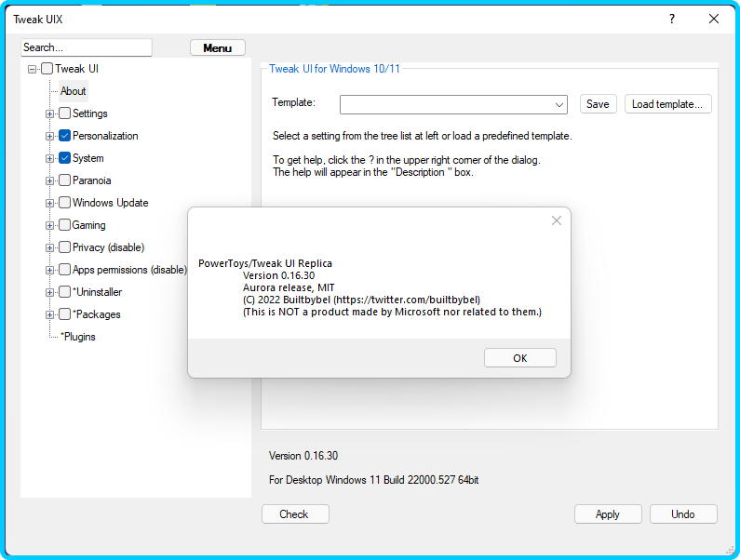
Task: Click the Save template button
Action: click(598, 104)
